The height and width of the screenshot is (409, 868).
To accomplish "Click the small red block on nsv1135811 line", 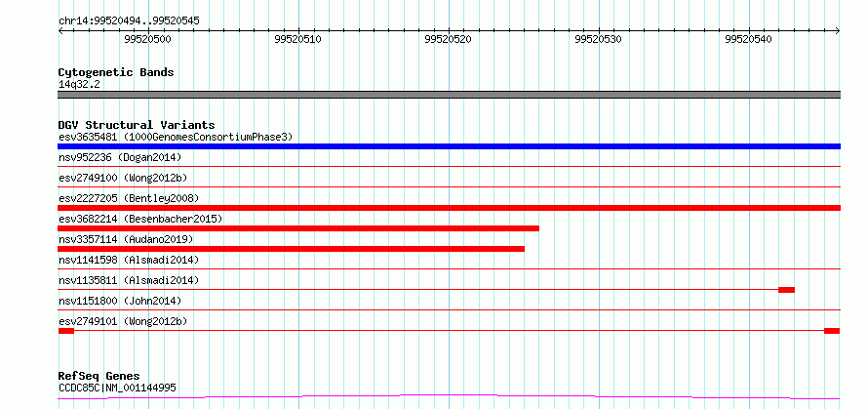I will click(x=787, y=290).
